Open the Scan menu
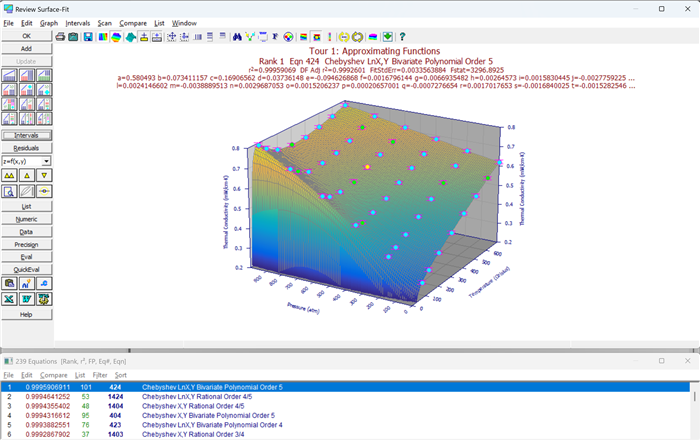The width and height of the screenshot is (700, 440). click(104, 23)
